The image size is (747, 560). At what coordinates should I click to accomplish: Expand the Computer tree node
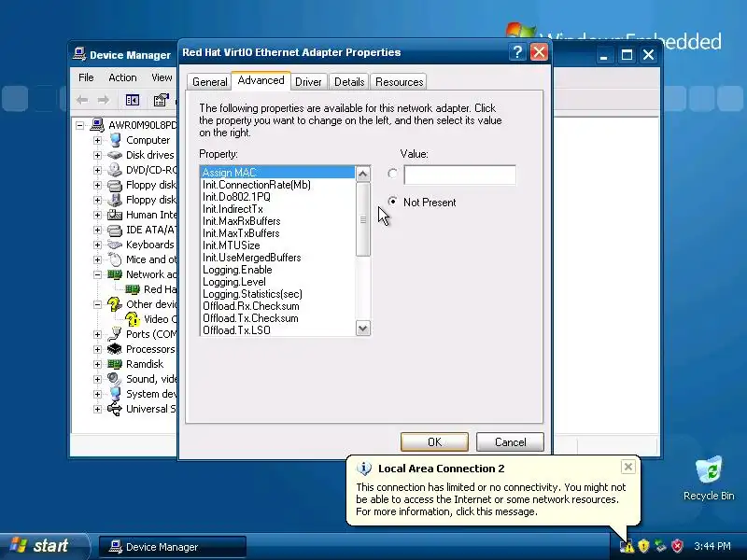click(x=97, y=140)
